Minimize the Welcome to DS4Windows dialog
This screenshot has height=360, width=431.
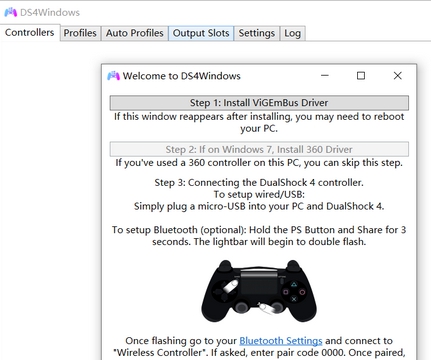(x=325, y=76)
